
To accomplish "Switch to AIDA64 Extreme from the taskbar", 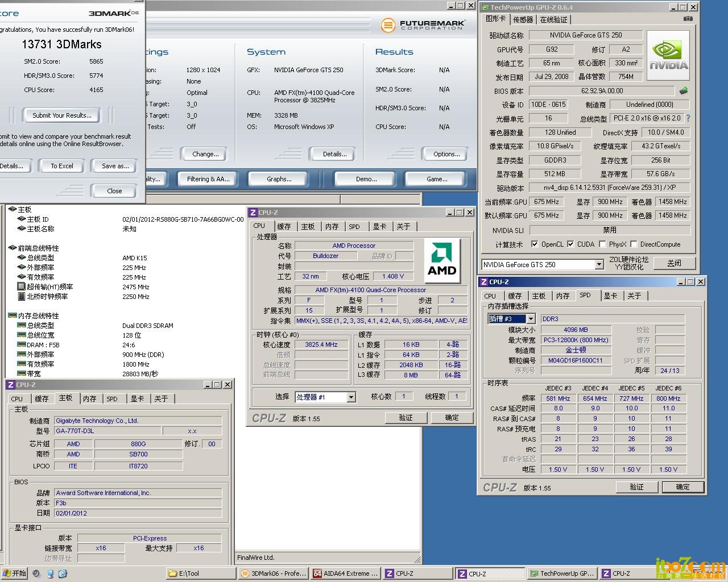I will 346,573.
